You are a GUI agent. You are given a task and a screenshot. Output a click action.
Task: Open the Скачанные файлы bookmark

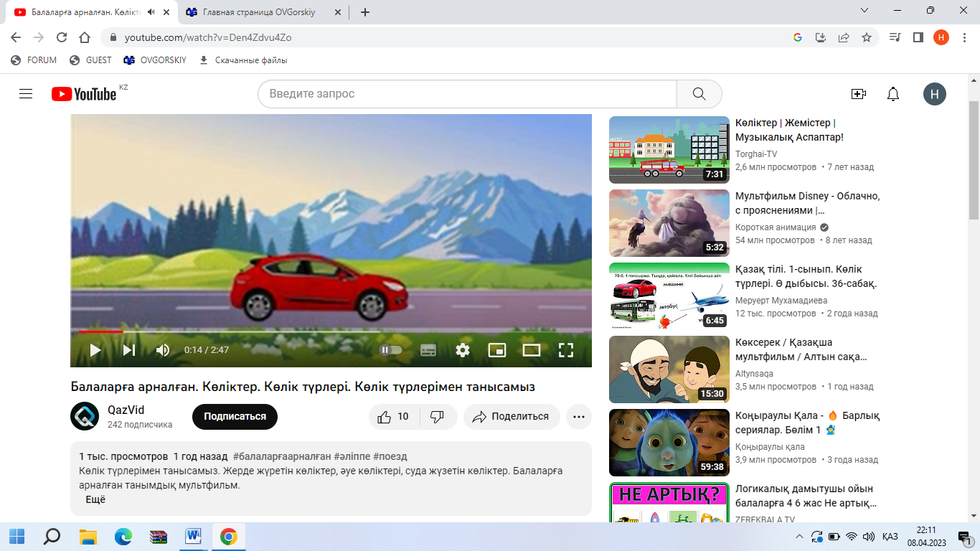pyautogui.click(x=242, y=60)
